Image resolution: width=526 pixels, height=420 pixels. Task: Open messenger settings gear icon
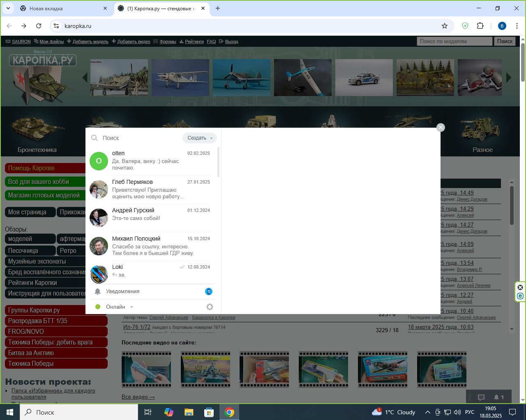[210, 307]
